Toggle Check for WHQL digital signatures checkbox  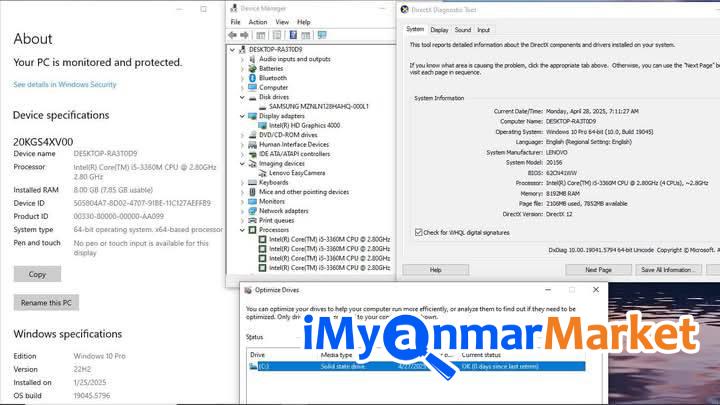[418, 232]
